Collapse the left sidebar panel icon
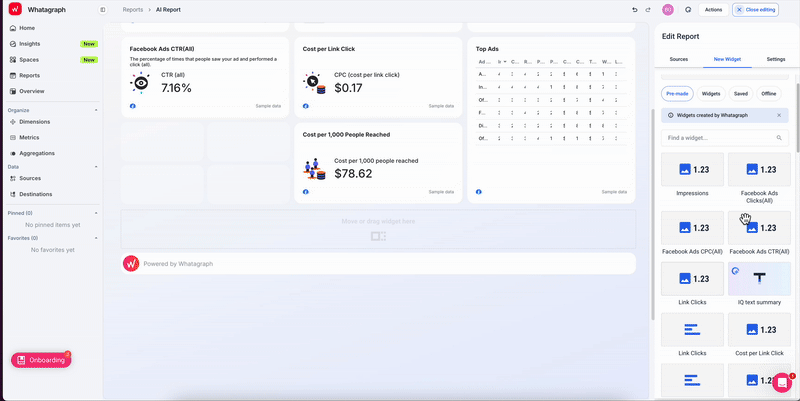800x401 pixels. pyautogui.click(x=103, y=9)
